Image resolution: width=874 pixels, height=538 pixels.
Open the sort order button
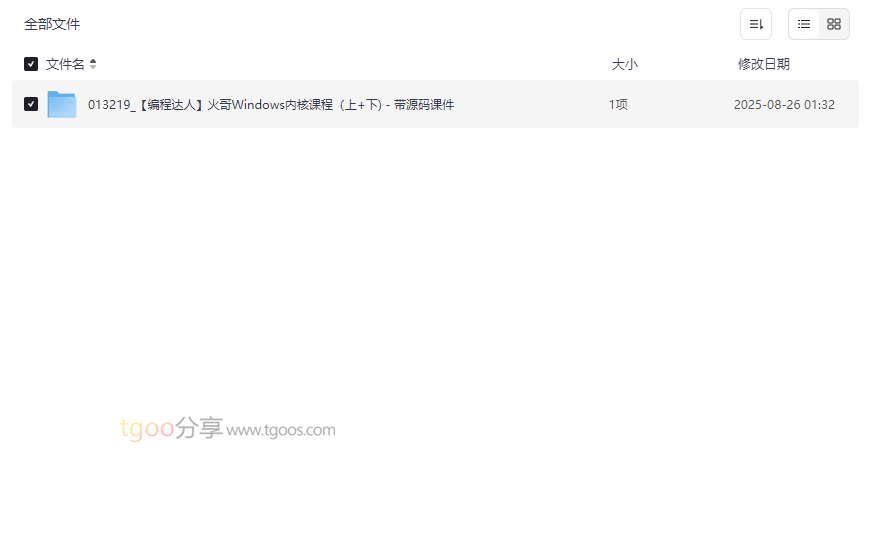click(x=755, y=24)
